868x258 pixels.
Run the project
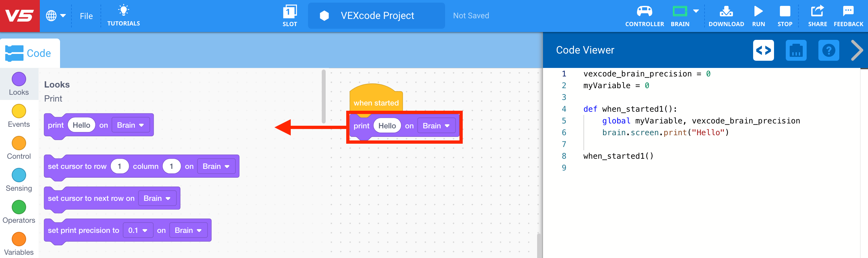click(758, 15)
